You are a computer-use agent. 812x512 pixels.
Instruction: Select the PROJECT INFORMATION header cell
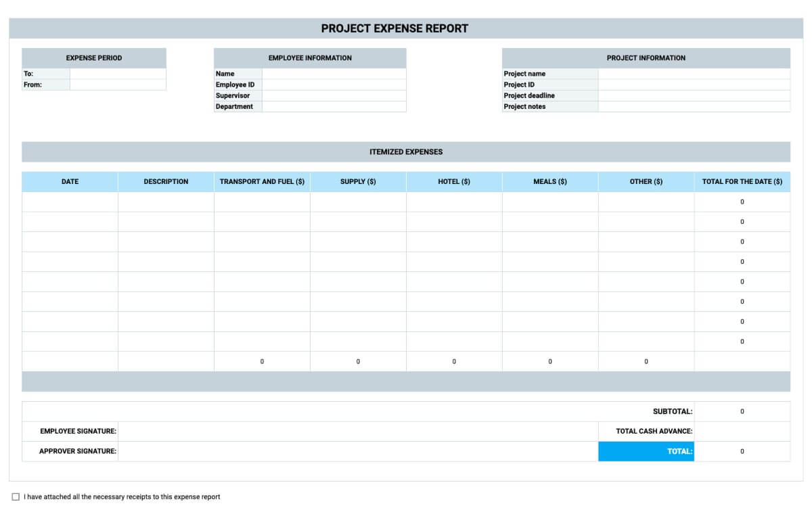(x=646, y=58)
